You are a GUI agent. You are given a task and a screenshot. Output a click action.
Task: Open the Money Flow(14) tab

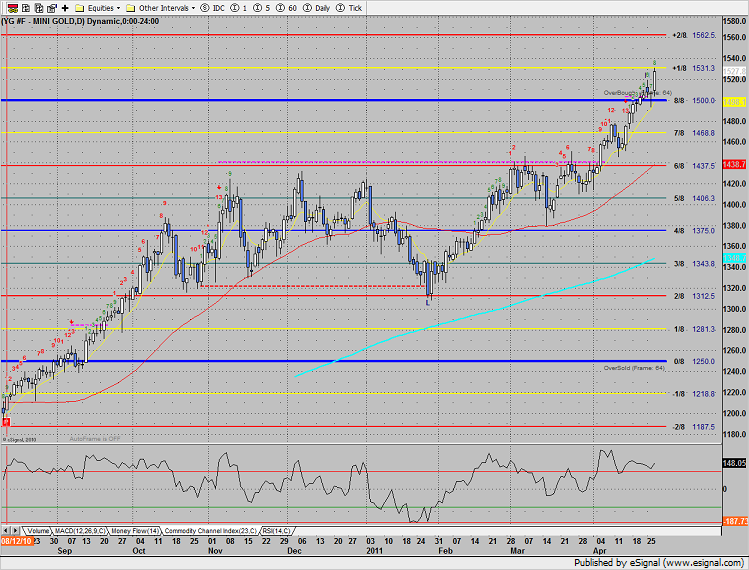click(135, 531)
